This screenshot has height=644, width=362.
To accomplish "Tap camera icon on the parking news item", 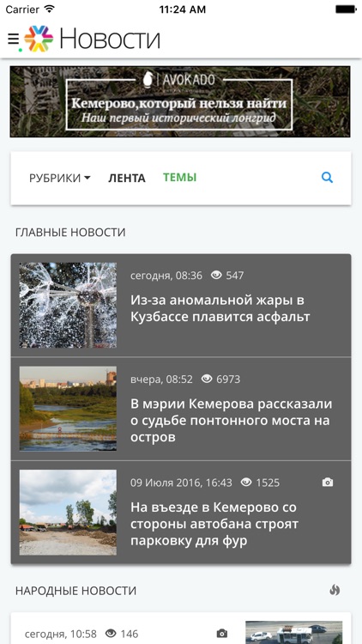I will (328, 483).
